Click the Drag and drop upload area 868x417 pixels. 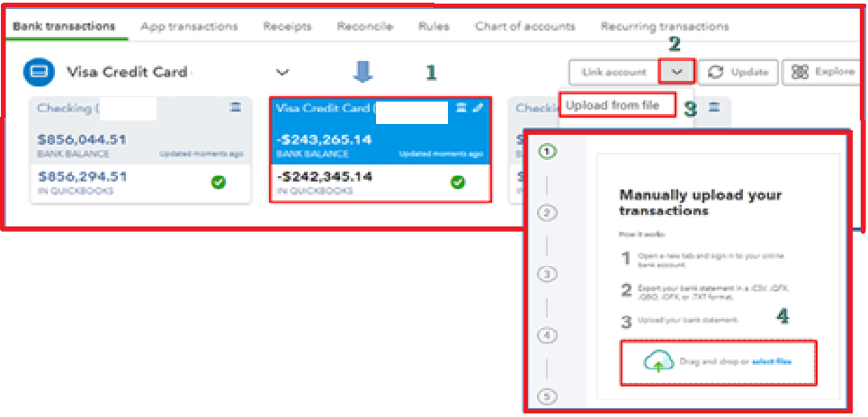click(719, 362)
